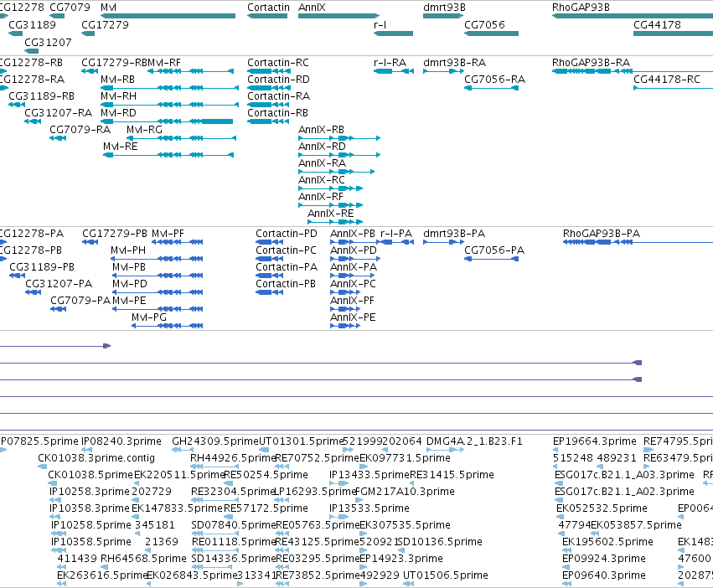Click EST UT01506.5prime
The width and height of the screenshot is (713, 588).
[446, 575]
